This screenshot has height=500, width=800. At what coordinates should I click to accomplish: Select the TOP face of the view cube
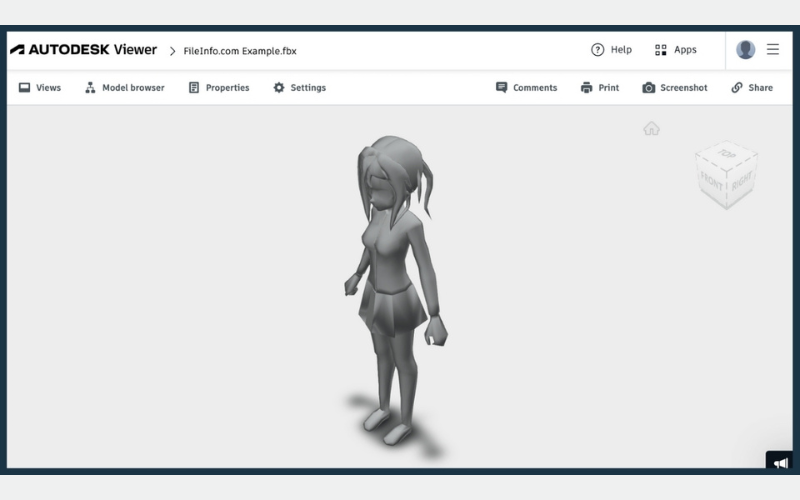(727, 157)
